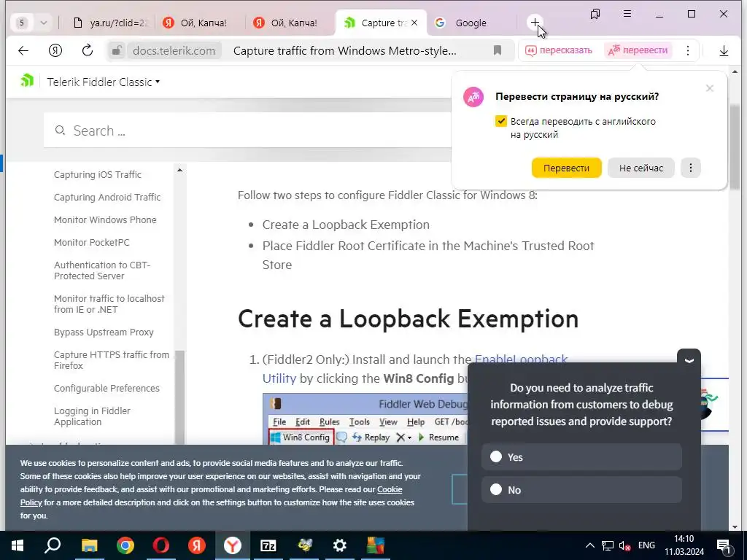The height and width of the screenshot is (560, 747).
Task: Open Yandex home via the Я icon
Action: pos(55,50)
